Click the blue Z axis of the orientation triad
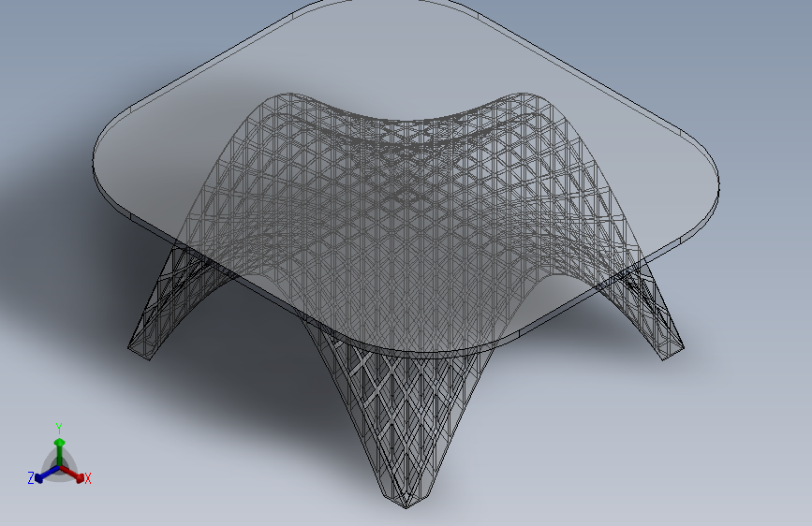The width and height of the screenshot is (812, 526). [47, 475]
